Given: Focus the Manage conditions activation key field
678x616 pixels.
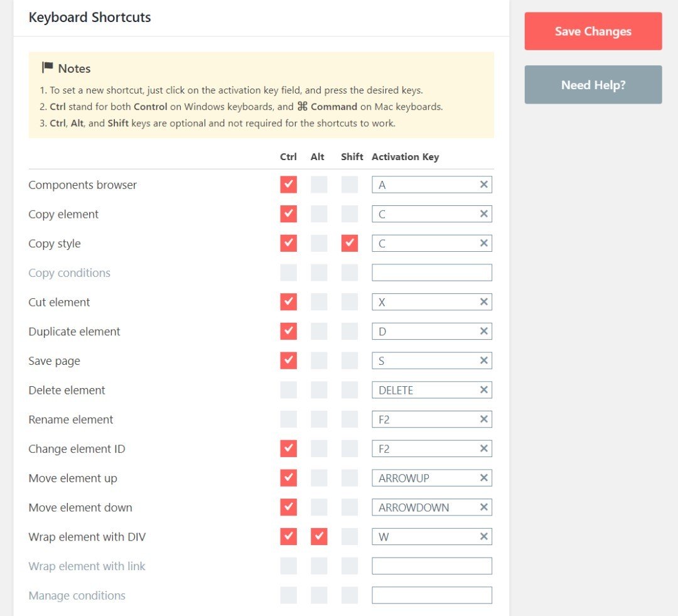Looking at the screenshot, I should tap(431, 595).
